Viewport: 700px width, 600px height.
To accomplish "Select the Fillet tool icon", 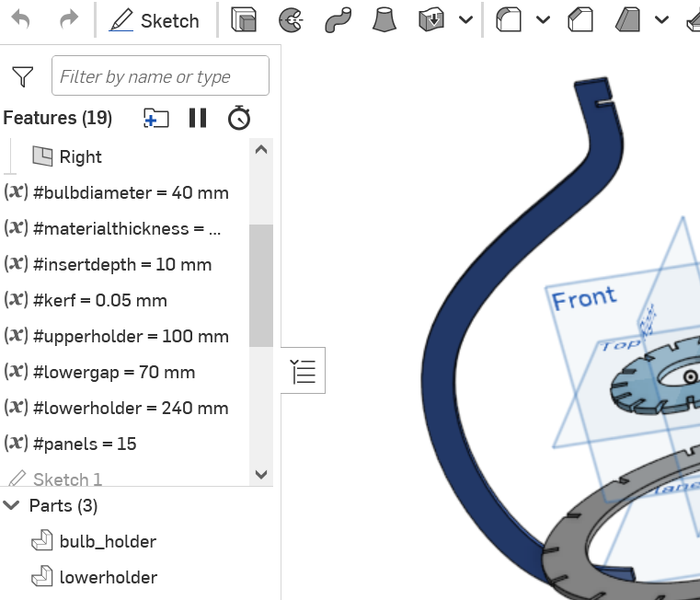I will [x=509, y=20].
